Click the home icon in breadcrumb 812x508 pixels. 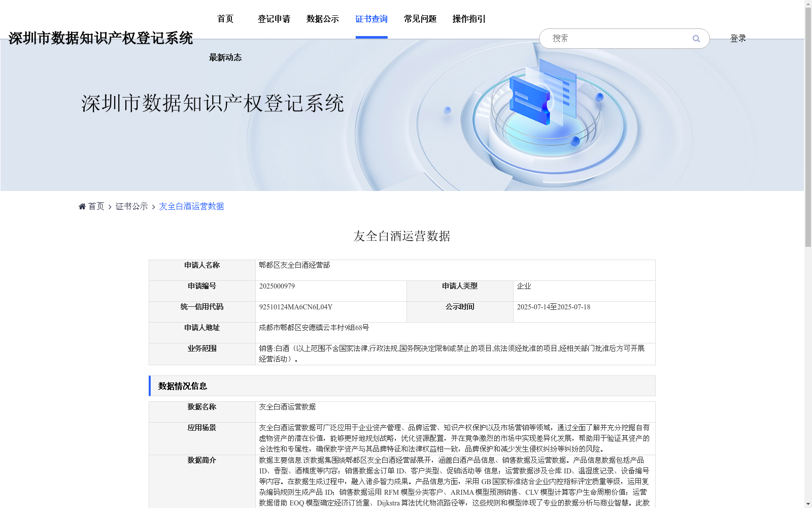pyautogui.click(x=82, y=206)
